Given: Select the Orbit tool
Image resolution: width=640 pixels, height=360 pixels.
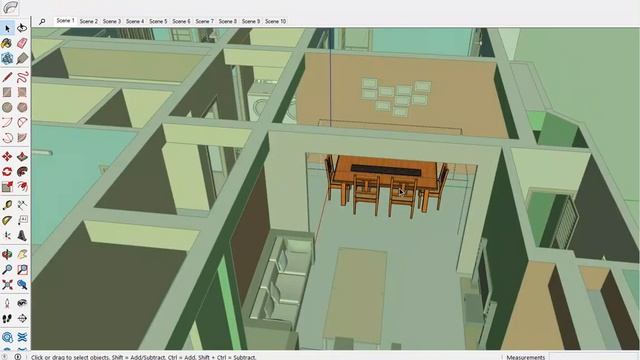Looking at the screenshot, I should (x=7, y=255).
